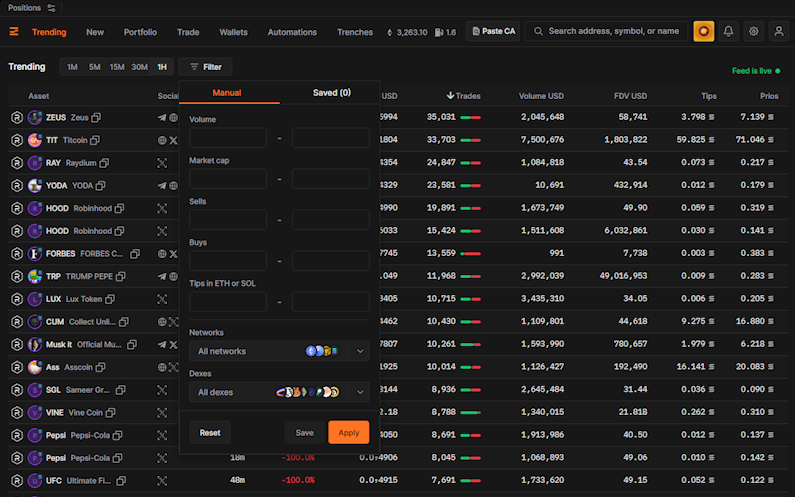The image size is (795, 497).
Task: Open notifications bell icon
Action: [728, 31]
